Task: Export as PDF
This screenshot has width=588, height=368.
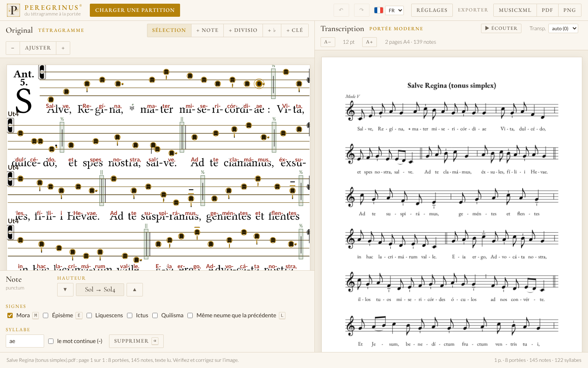Action: (x=548, y=10)
